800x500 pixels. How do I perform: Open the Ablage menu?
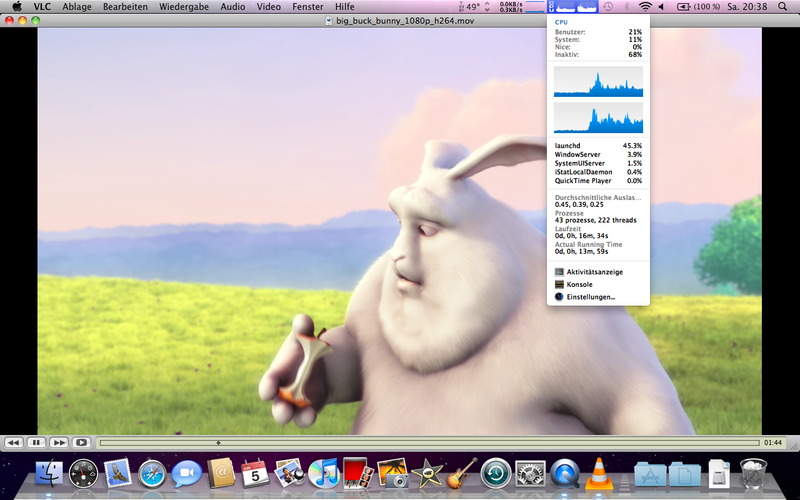pyautogui.click(x=77, y=7)
